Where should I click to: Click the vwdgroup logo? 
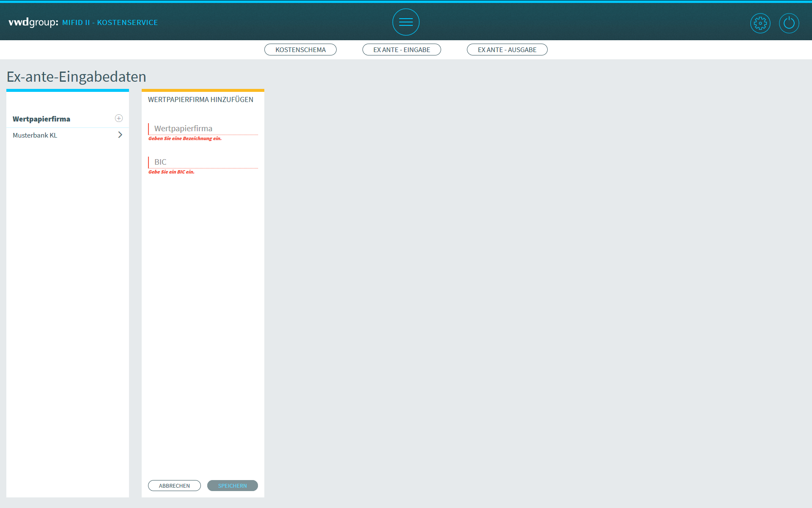pyautogui.click(x=33, y=22)
